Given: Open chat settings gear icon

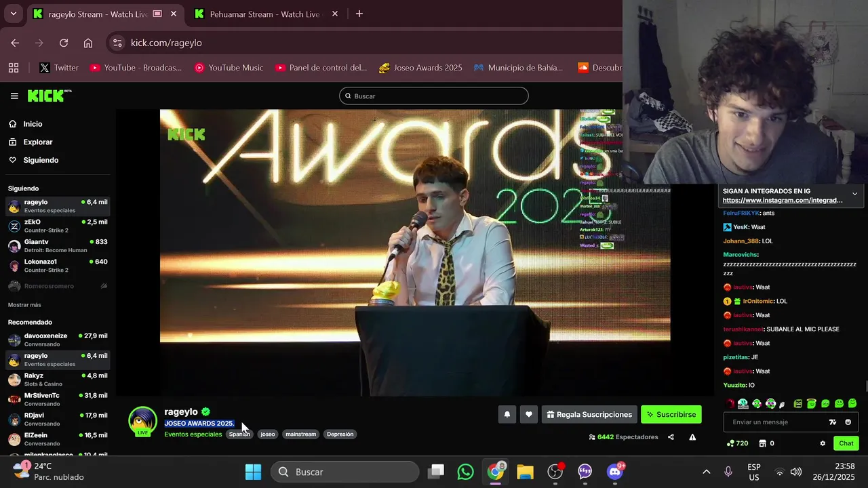Looking at the screenshot, I should (823, 443).
